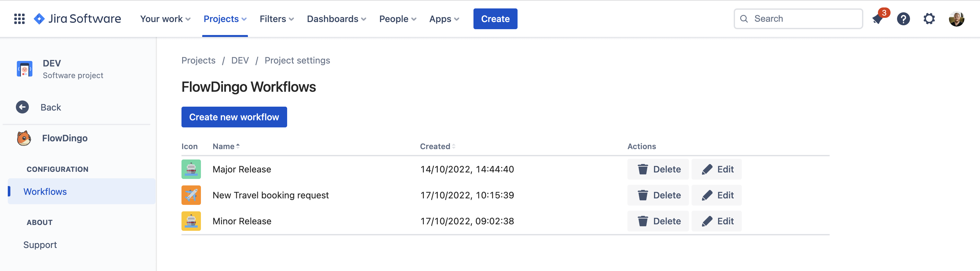Expand the Filters dropdown
Screen dimensions: 980x271
[x=276, y=19]
